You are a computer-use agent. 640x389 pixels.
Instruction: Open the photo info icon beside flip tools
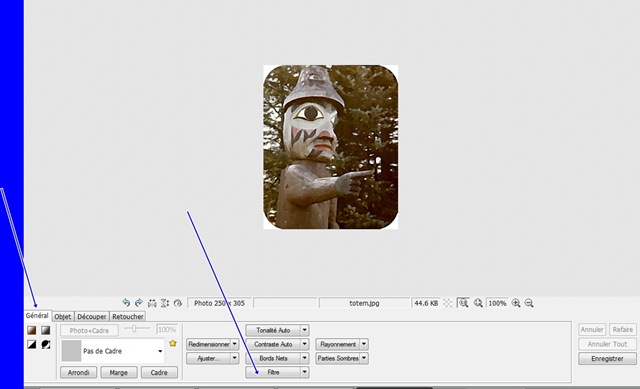pyautogui.click(x=178, y=303)
